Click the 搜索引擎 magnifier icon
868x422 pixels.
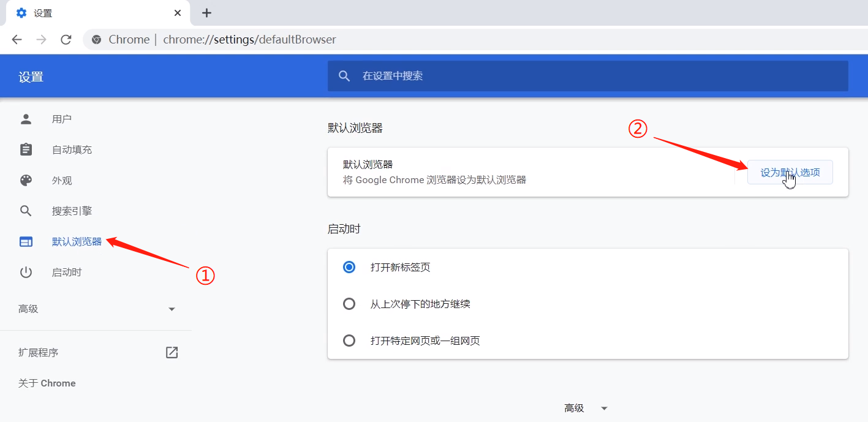pos(26,210)
